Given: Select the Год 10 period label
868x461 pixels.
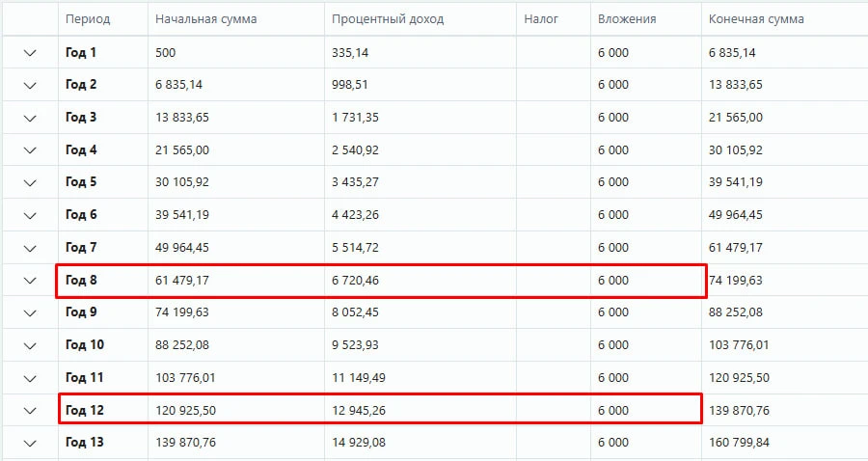Looking at the screenshot, I should (x=85, y=344).
